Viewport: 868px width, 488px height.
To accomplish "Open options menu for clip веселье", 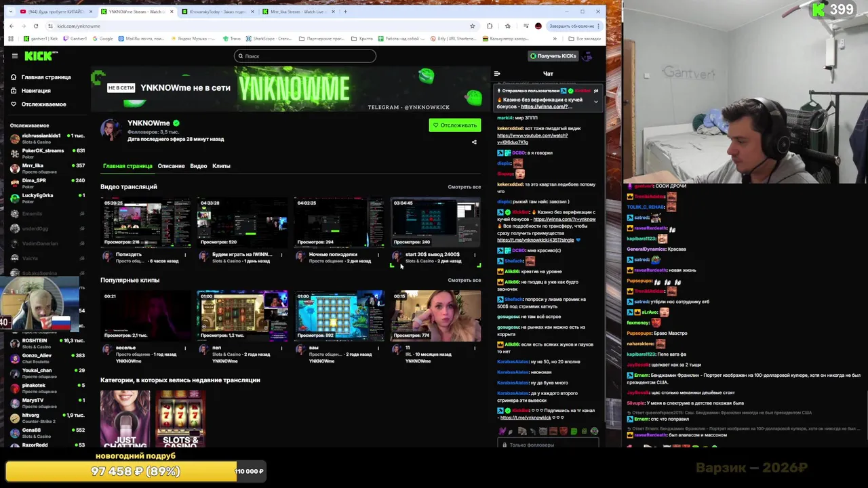I will (x=185, y=348).
